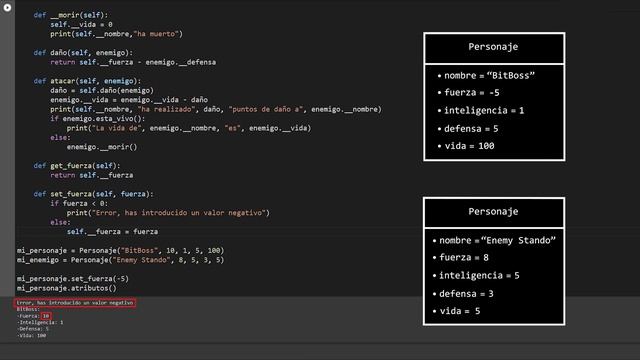This screenshot has width=640, height=360.
Task: Click 'fuerza = -5' in the diagram
Action: 471,93
